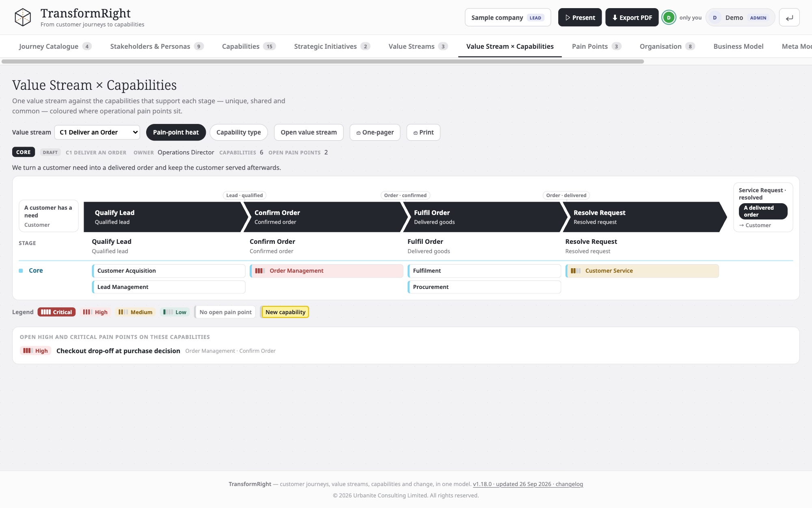
Task: Click the horizontal tab scrollbar
Action: point(323,61)
